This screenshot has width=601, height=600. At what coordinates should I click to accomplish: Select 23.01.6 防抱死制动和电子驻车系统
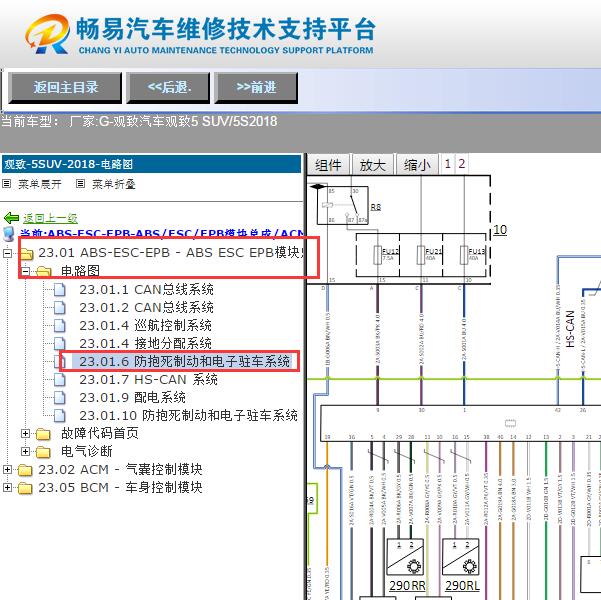(185, 362)
